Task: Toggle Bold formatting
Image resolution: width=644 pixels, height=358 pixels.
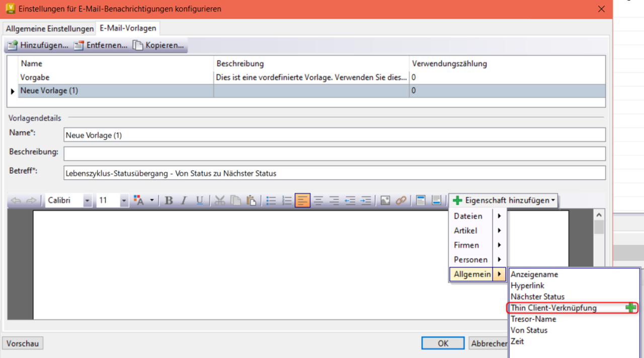Action: click(168, 200)
